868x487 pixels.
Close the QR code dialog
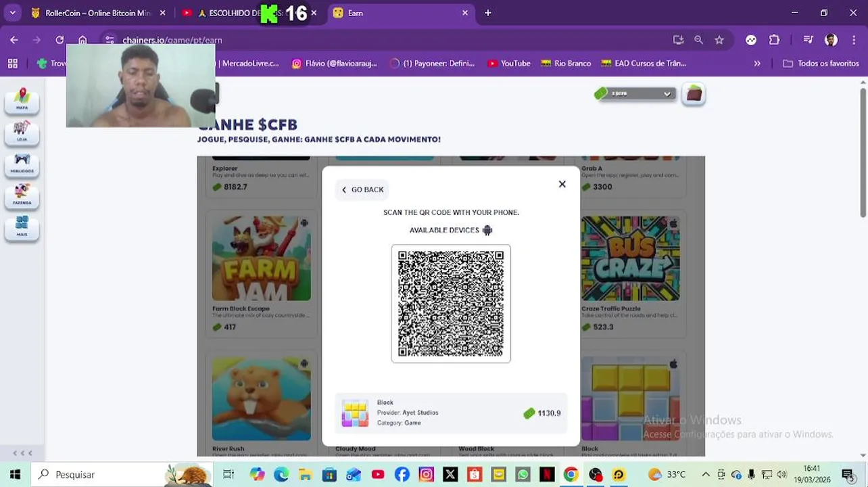[x=562, y=184]
